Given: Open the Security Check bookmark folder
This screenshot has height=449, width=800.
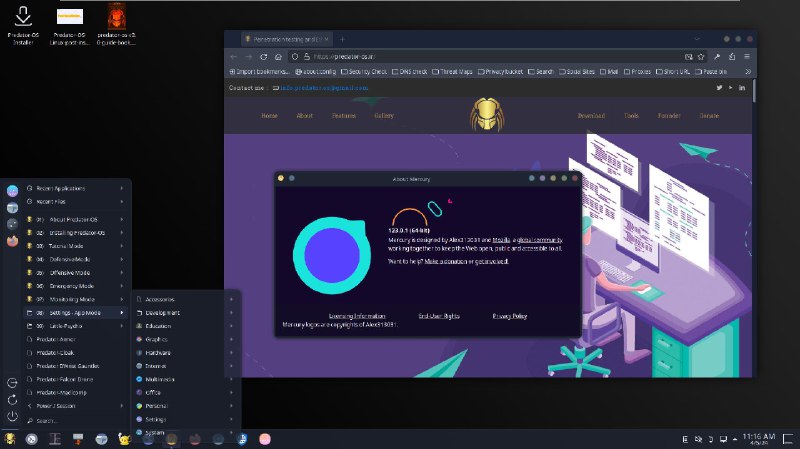Looking at the screenshot, I should coord(364,72).
